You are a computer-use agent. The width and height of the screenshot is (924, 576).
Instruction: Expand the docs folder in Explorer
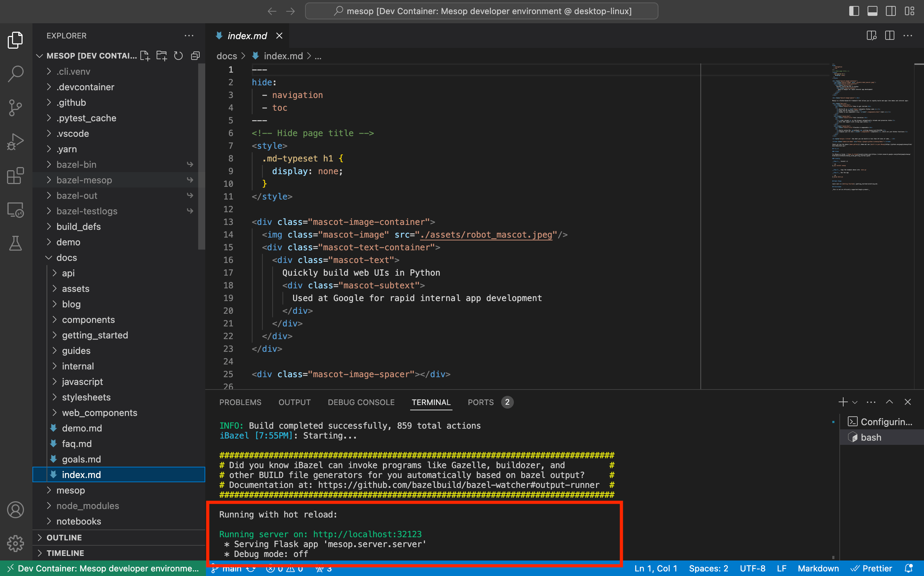[x=69, y=257]
